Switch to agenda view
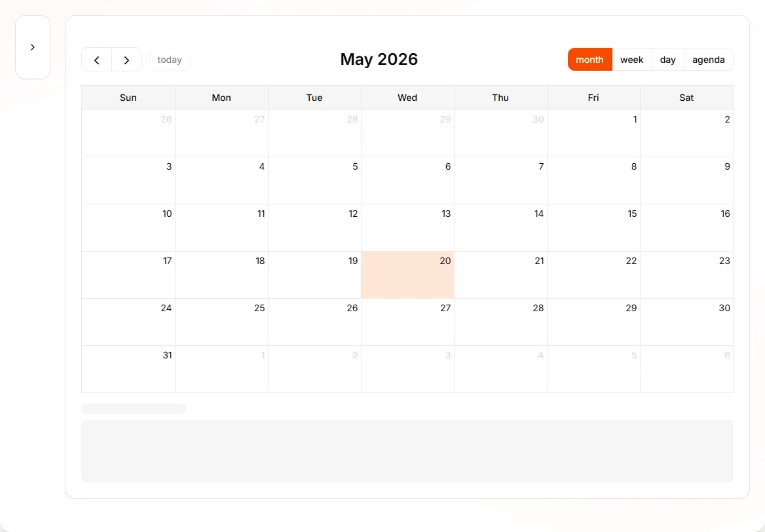 [x=709, y=60]
